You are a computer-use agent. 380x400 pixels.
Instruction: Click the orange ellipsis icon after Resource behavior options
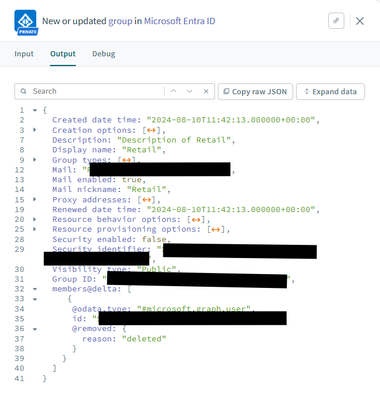196,220
